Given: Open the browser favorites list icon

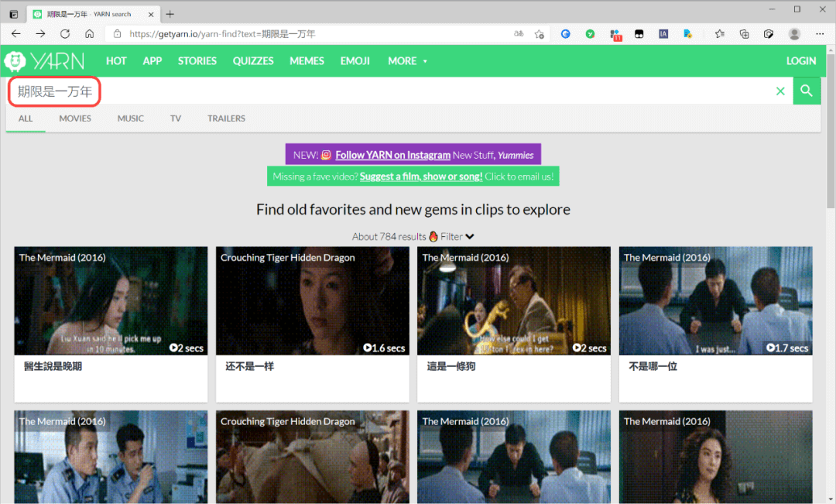Looking at the screenshot, I should (x=719, y=33).
